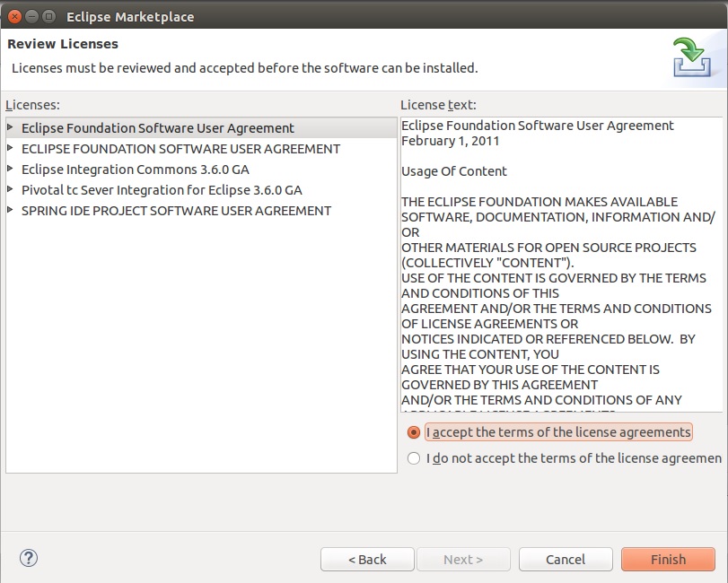Maximize the Eclipse Marketplace dialog
The width and height of the screenshot is (728, 583).
[x=48, y=16]
